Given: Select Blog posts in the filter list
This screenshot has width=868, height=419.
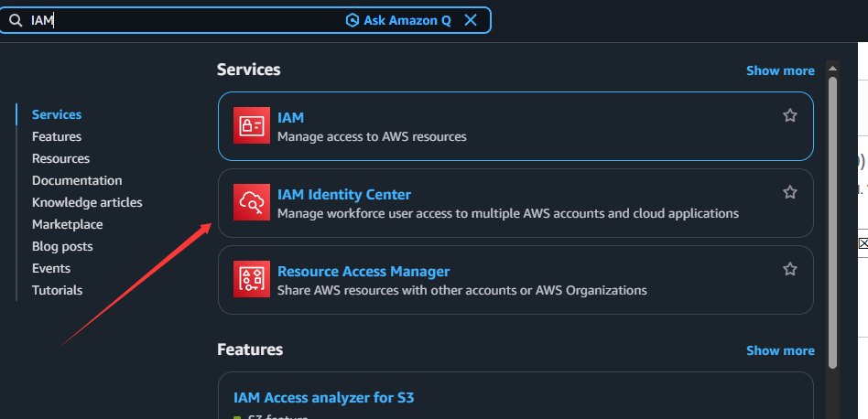Looking at the screenshot, I should 62,246.
